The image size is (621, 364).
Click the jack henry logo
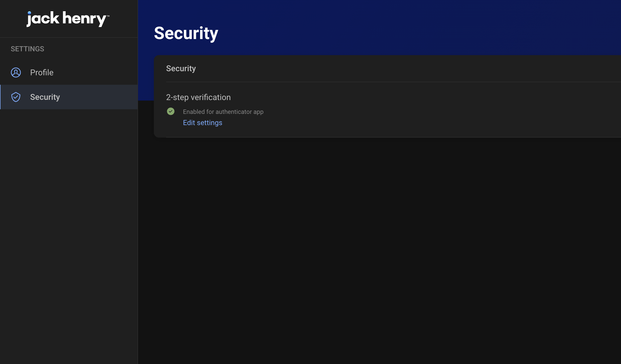tap(68, 19)
